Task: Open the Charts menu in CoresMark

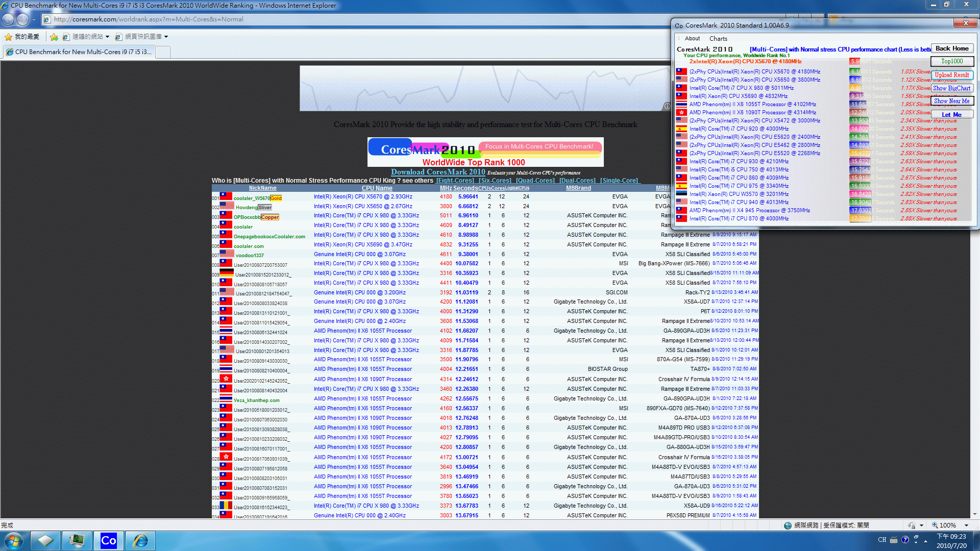Action: click(x=718, y=39)
